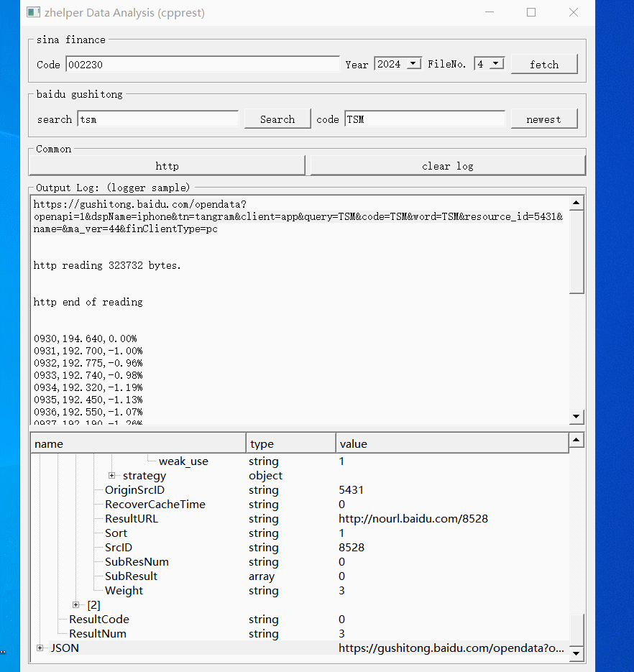Select the OriginSrcID tree row
The height and width of the screenshot is (672, 634).
click(300, 490)
